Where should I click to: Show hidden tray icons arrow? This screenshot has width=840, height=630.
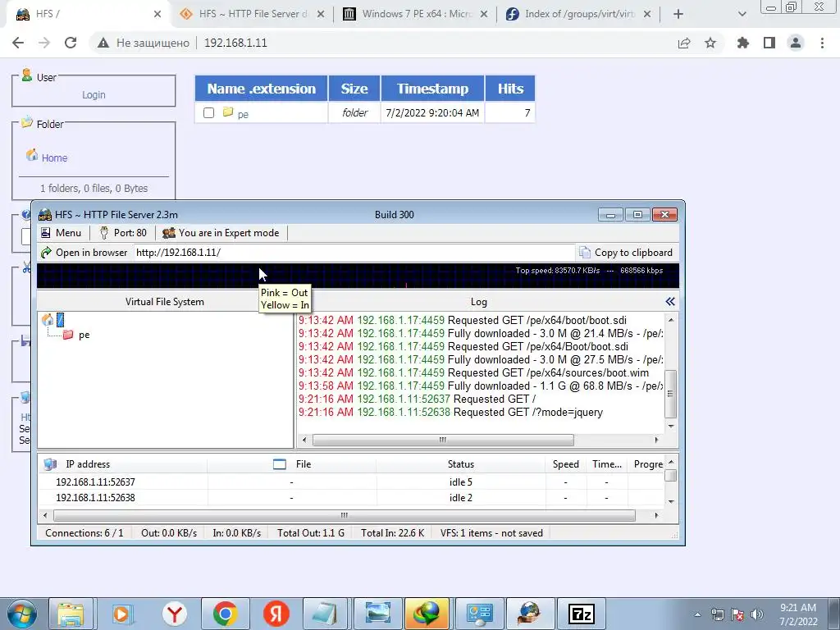[x=697, y=614]
